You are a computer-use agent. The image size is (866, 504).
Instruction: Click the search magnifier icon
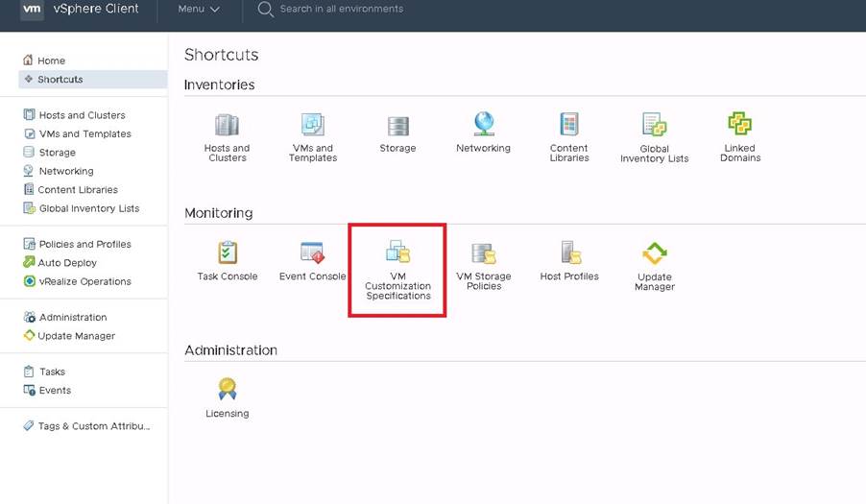click(x=266, y=10)
